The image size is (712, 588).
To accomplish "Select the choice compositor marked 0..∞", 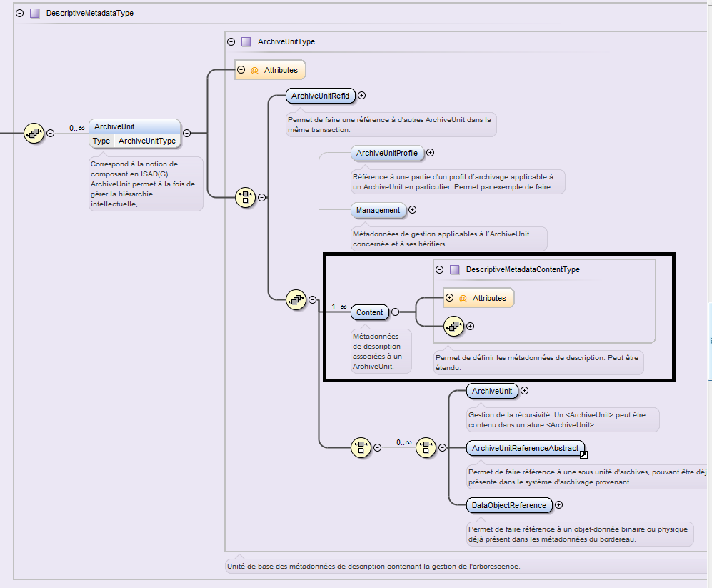I will coord(426,447).
